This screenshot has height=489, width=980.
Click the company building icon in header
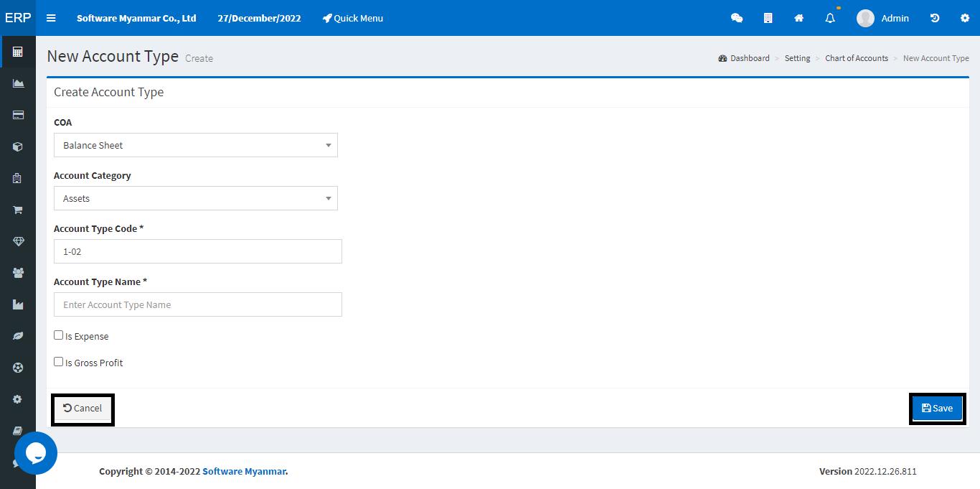pos(768,18)
